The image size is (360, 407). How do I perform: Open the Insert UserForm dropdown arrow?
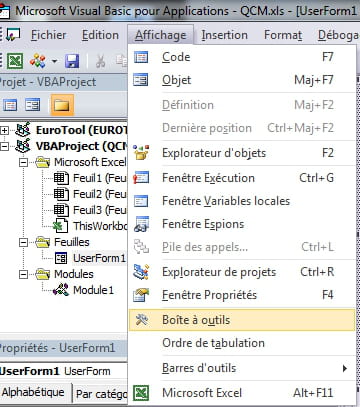54,61
